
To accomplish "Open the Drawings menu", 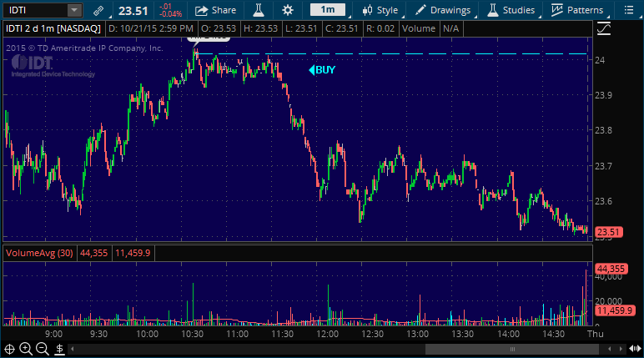I will 443,10.
